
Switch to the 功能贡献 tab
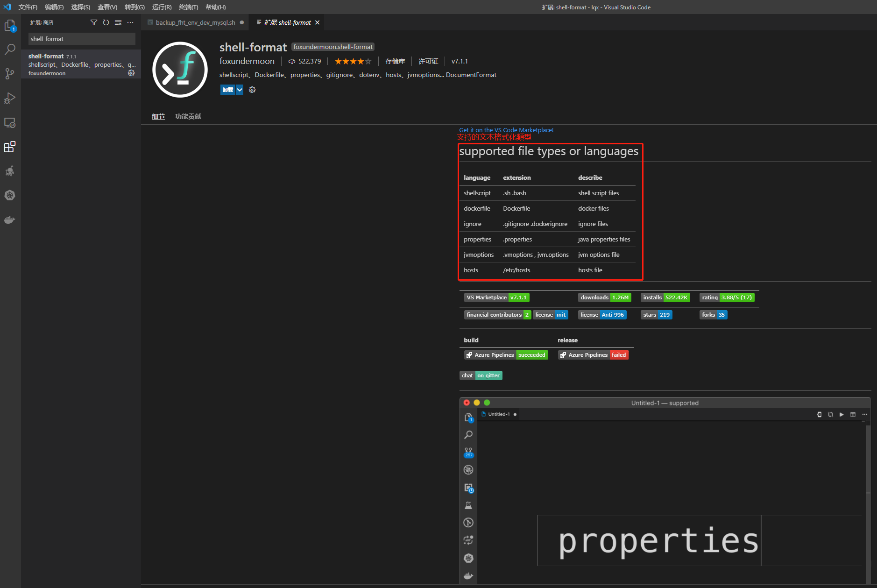pos(188,116)
